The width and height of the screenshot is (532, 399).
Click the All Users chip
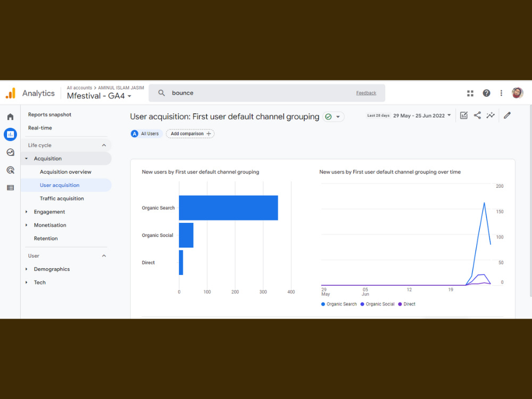[x=146, y=134]
